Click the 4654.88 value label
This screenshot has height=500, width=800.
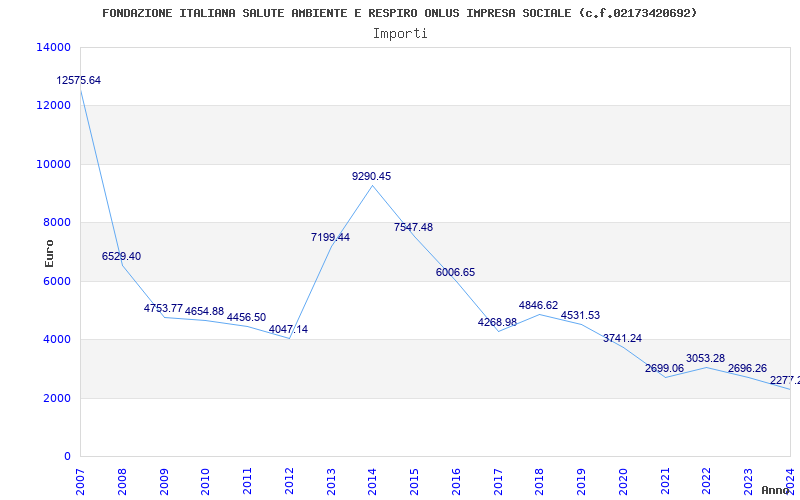tap(205, 311)
